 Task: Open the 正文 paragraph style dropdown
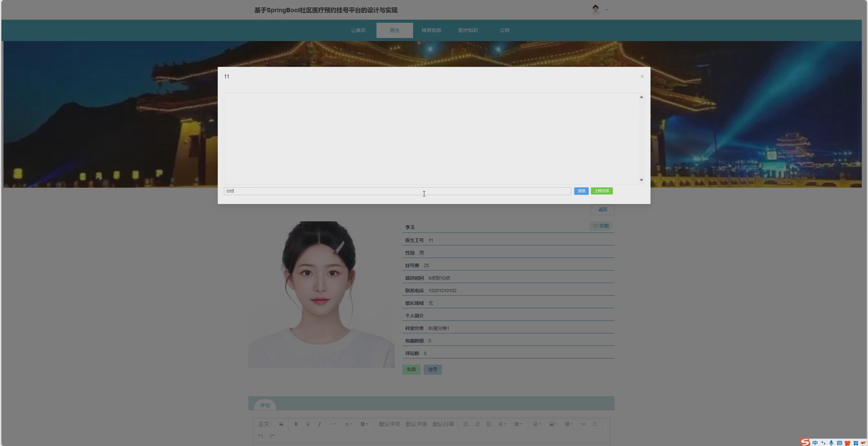(264, 424)
